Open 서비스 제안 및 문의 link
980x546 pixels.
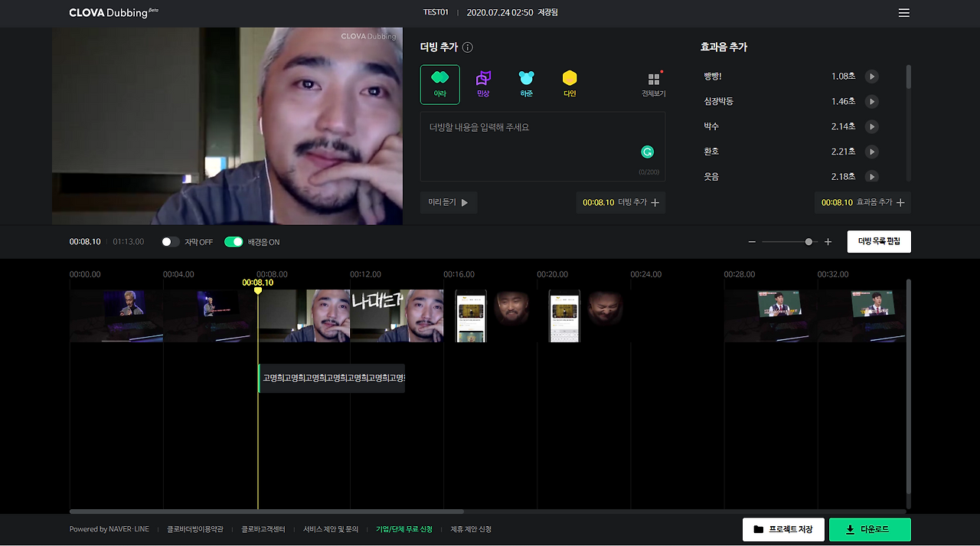[331, 529]
